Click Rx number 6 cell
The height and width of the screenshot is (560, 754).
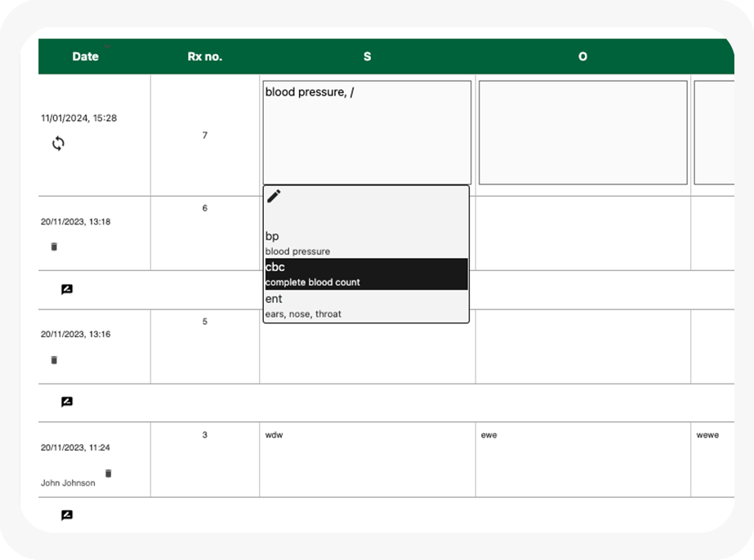(x=205, y=233)
